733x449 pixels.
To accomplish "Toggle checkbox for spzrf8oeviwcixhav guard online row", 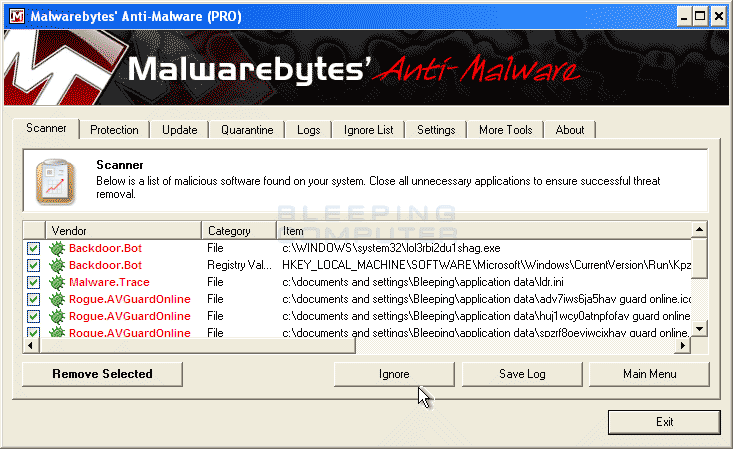I will pos(33,333).
